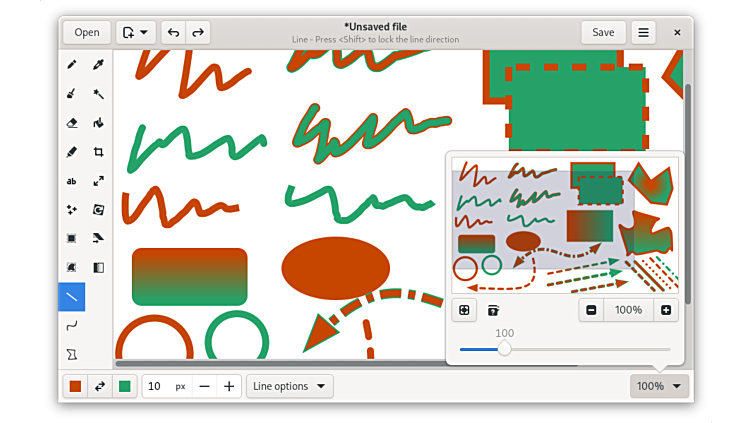Viewport: 752px width, 423px height.
Task: Click the Open button
Action: tap(87, 32)
